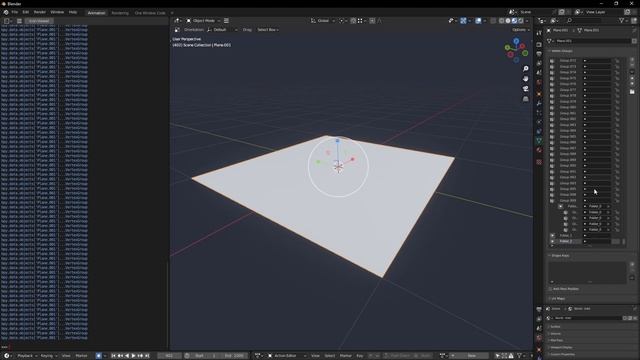Add a shape key with plus button

click(x=632, y=264)
